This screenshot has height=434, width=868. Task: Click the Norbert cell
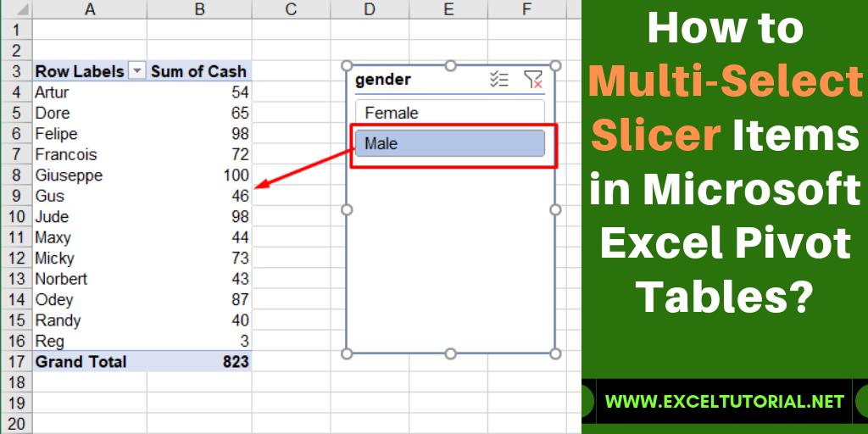click(90, 278)
